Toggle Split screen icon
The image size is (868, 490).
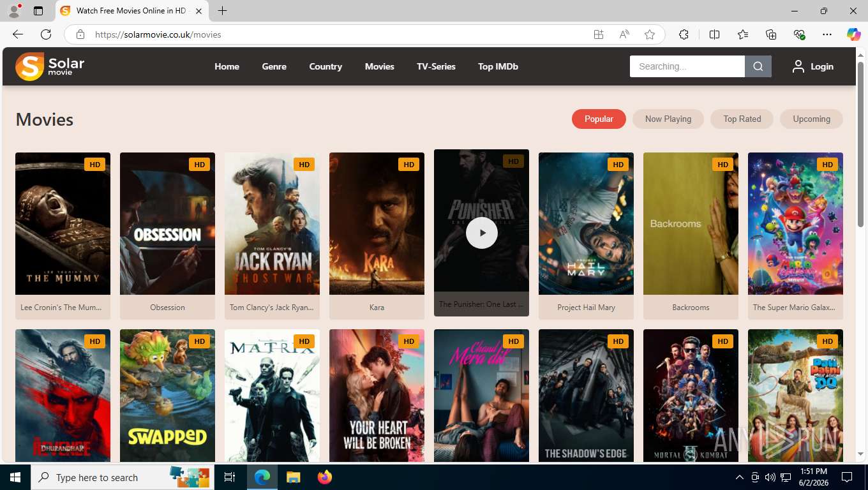click(x=715, y=34)
